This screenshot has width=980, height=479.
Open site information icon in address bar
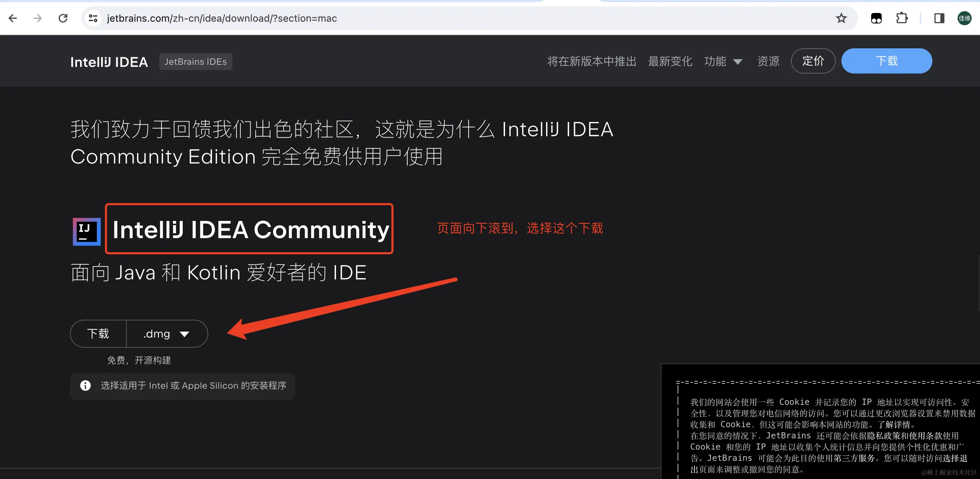click(x=93, y=18)
